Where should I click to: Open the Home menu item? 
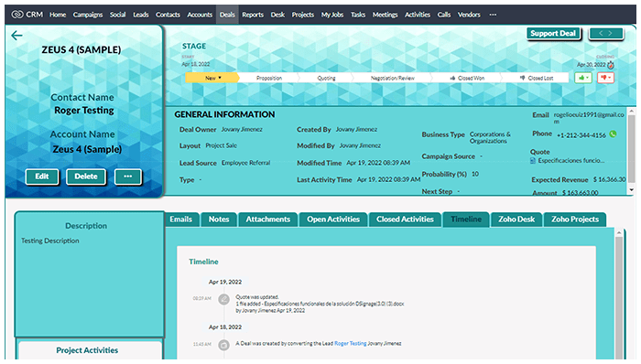point(58,15)
